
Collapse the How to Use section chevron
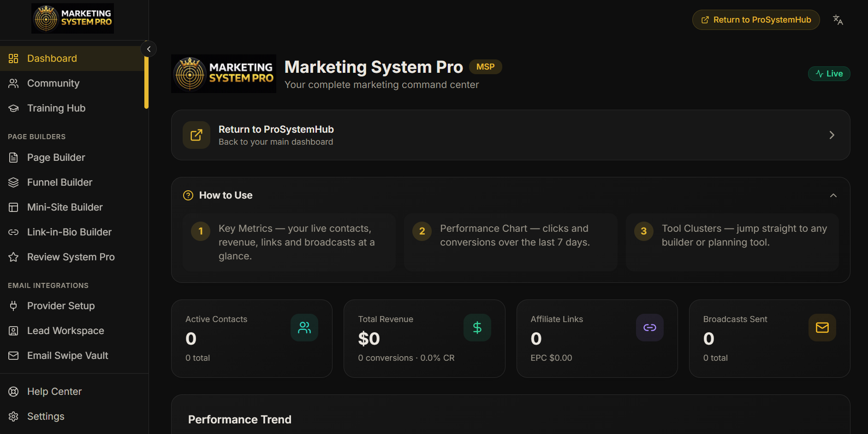click(833, 195)
